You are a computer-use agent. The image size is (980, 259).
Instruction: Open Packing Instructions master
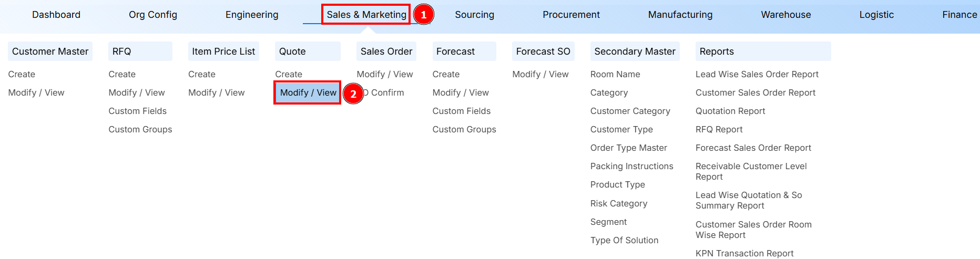631,167
